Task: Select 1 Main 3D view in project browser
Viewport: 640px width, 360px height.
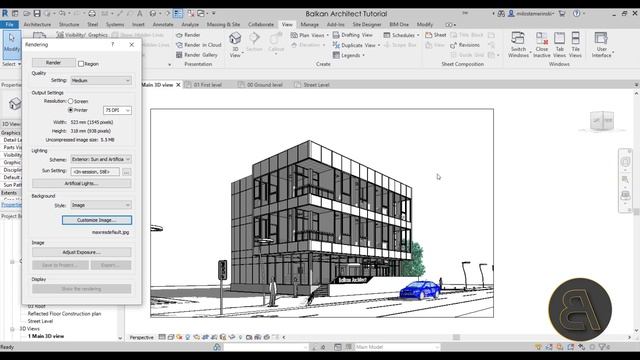Action: tap(46, 336)
